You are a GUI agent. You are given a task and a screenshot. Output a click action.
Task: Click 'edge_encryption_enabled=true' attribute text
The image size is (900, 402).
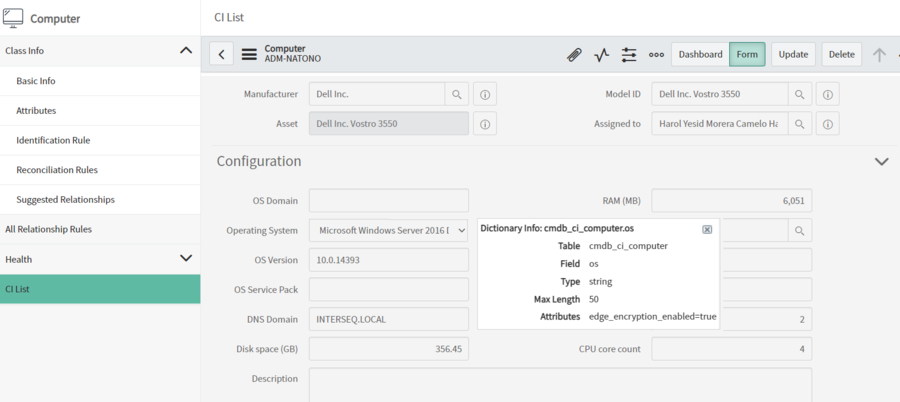[653, 316]
